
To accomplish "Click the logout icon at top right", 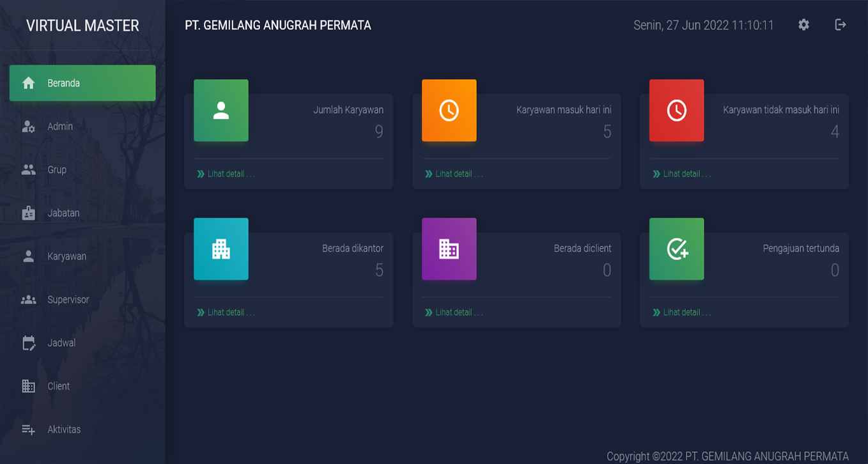I will coord(840,25).
